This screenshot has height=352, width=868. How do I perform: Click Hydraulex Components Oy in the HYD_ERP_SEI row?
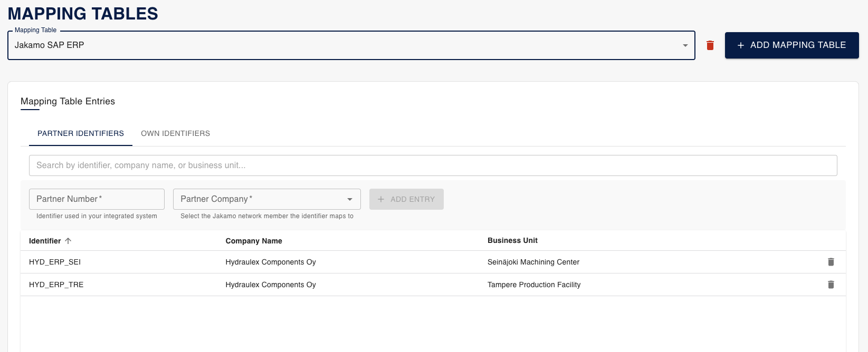[x=271, y=262]
